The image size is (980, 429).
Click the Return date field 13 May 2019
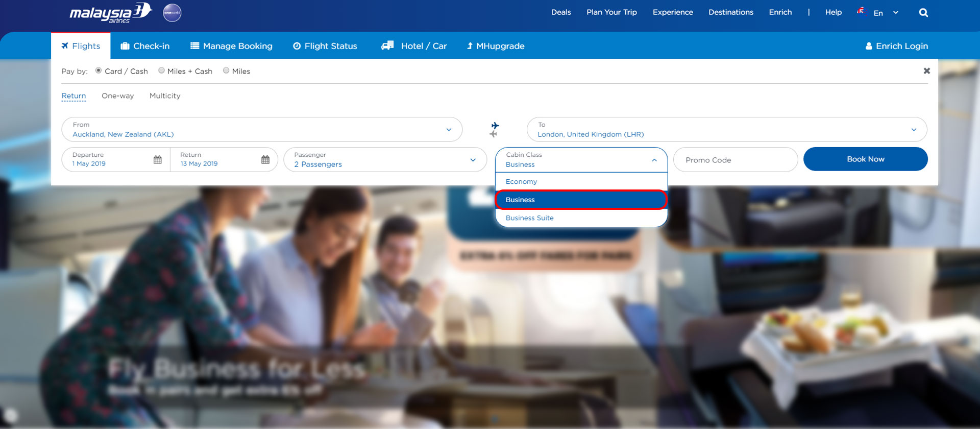point(224,160)
